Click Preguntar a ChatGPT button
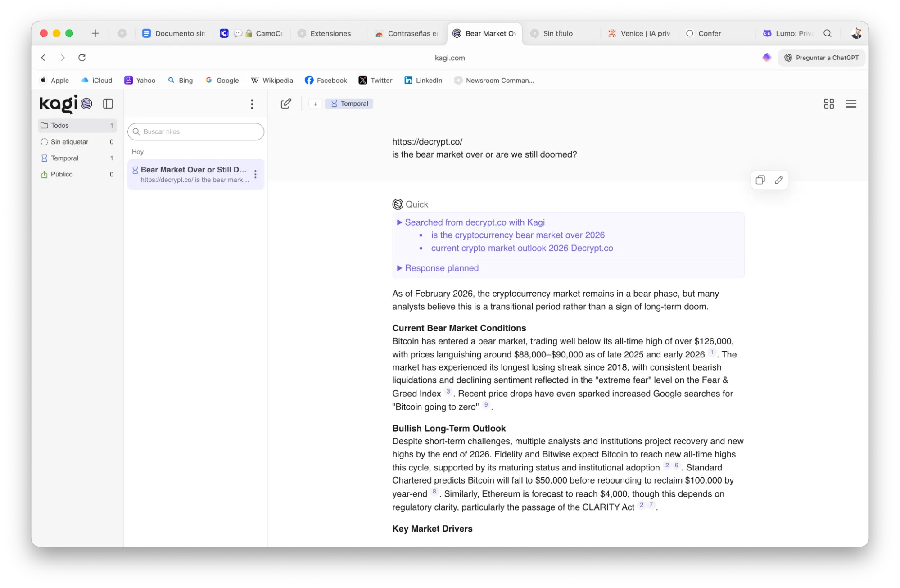Viewport: 900px width, 588px height. click(821, 58)
